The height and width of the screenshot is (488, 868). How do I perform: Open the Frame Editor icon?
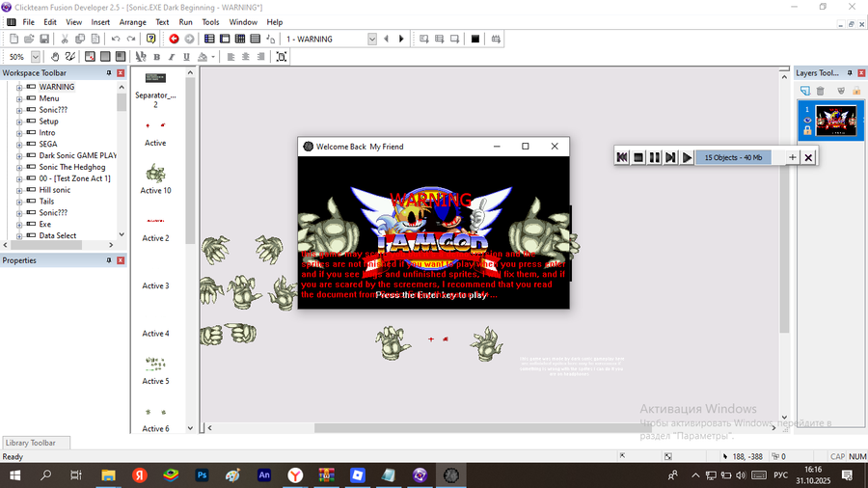coord(225,39)
